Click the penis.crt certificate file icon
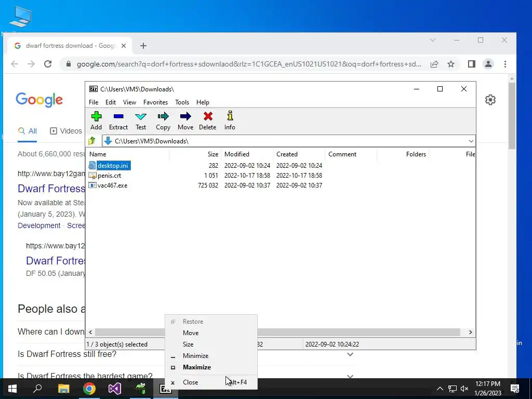The width and height of the screenshot is (532, 399). (x=92, y=176)
